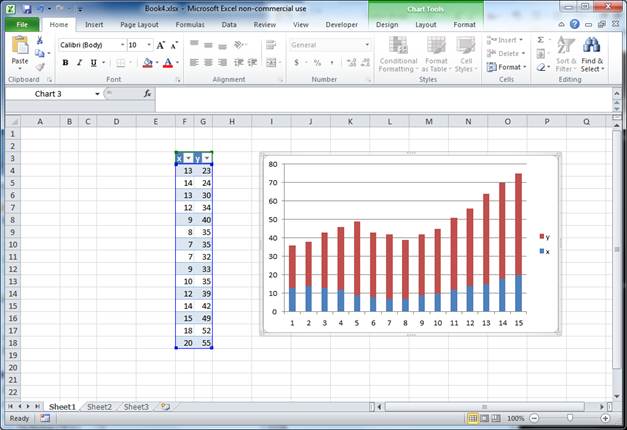Click the Orientation text angle icon
This screenshot has height=430, width=627.
click(x=239, y=44)
